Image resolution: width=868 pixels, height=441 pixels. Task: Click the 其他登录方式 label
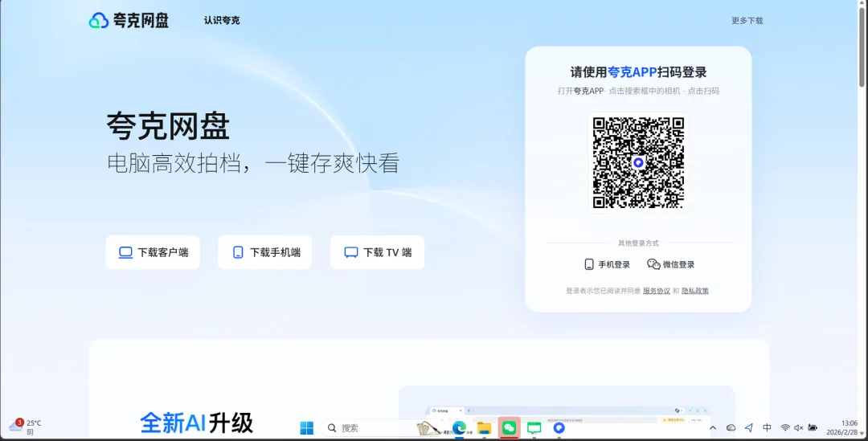point(638,243)
